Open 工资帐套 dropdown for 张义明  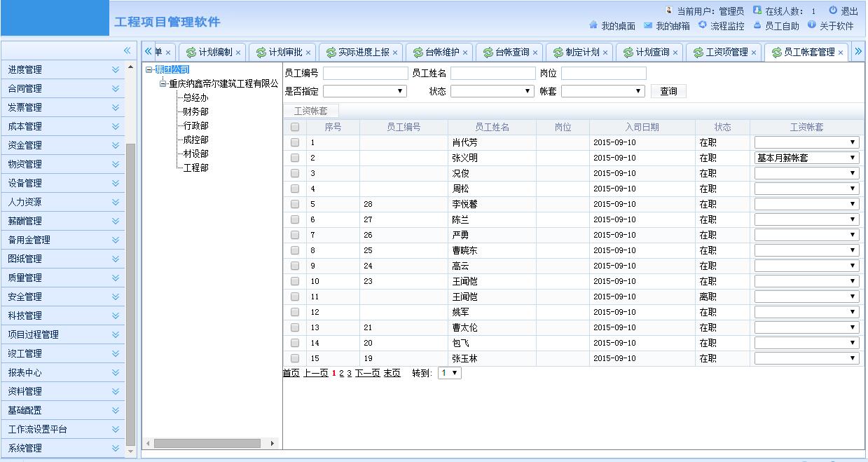coord(806,158)
